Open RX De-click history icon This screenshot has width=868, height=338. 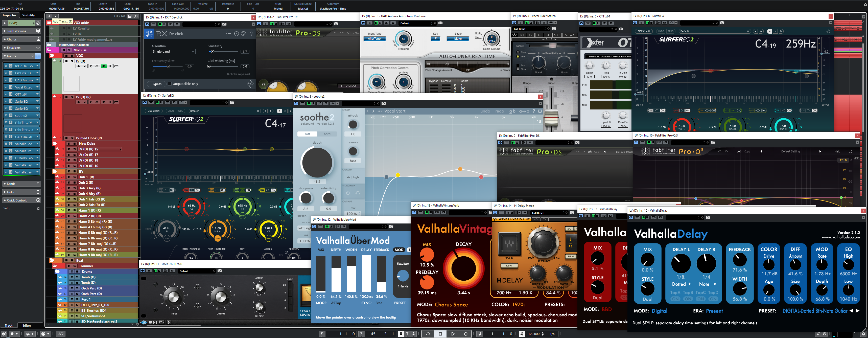pos(236,34)
